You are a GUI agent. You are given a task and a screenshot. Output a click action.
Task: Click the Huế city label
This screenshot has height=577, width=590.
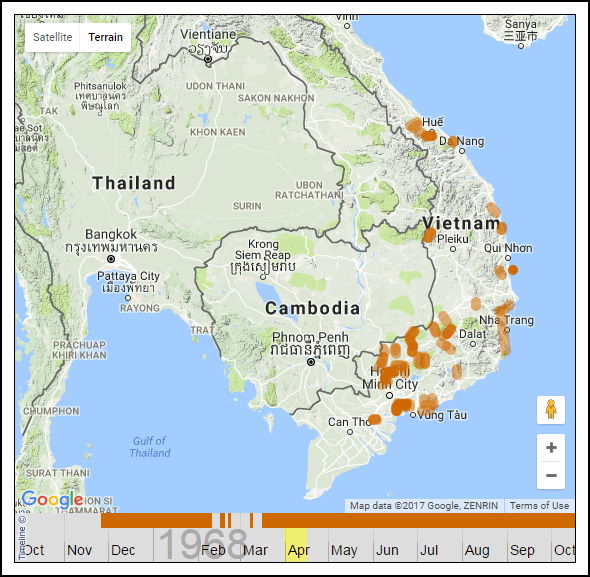click(x=432, y=122)
